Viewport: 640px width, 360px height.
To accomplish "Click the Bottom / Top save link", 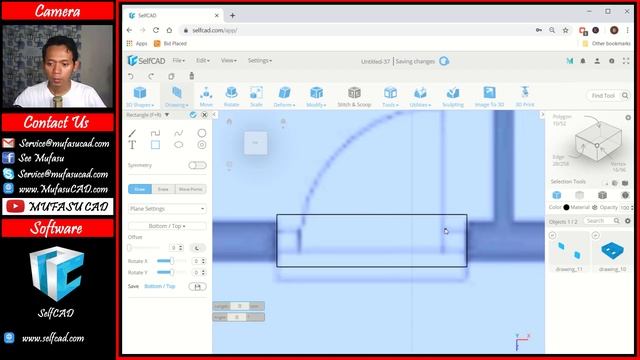I will click(x=160, y=287).
